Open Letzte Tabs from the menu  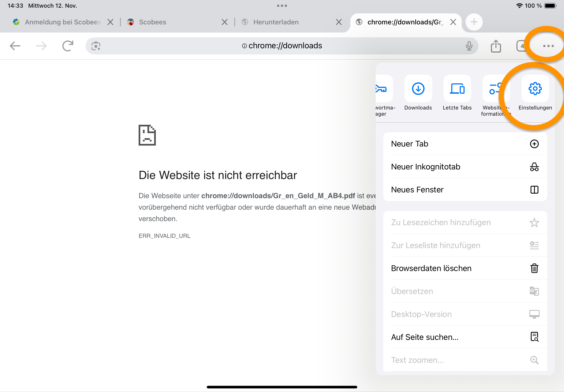coord(457,89)
